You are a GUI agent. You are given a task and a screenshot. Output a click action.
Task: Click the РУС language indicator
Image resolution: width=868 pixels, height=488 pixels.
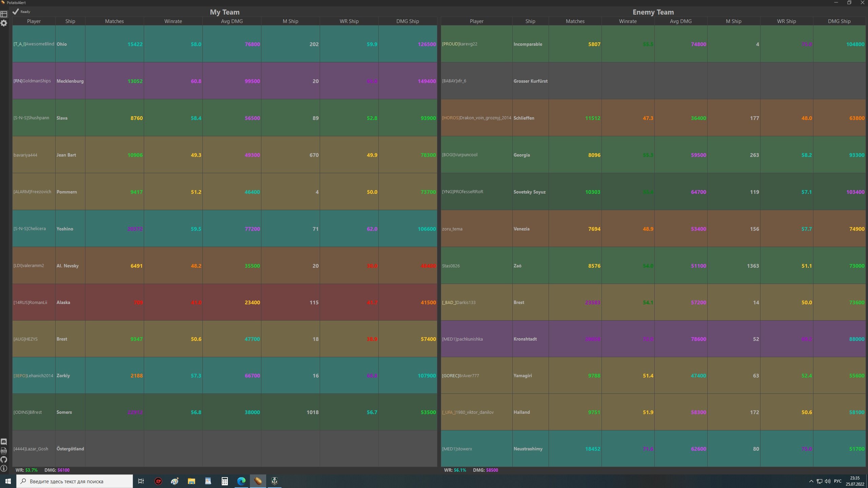837,481
